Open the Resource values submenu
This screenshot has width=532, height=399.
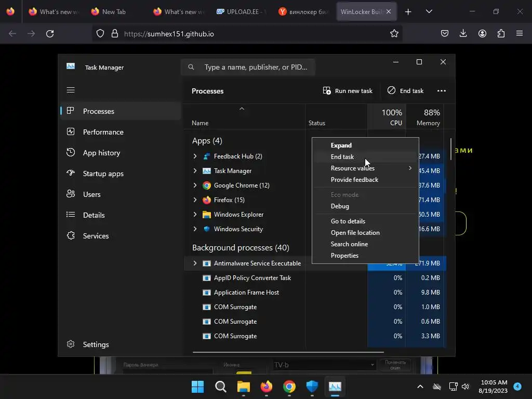point(365,168)
